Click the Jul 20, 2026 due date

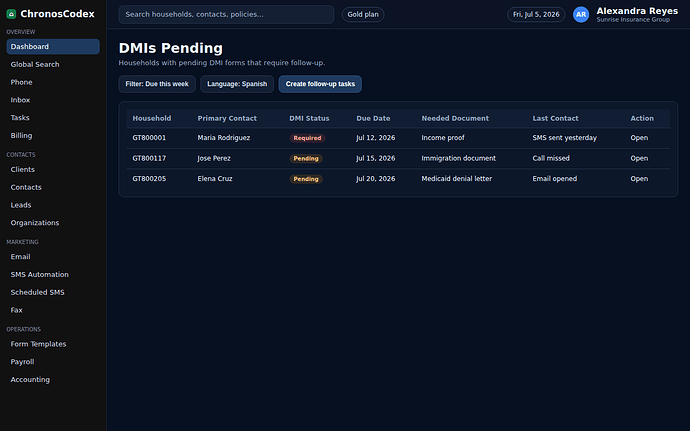click(376, 179)
